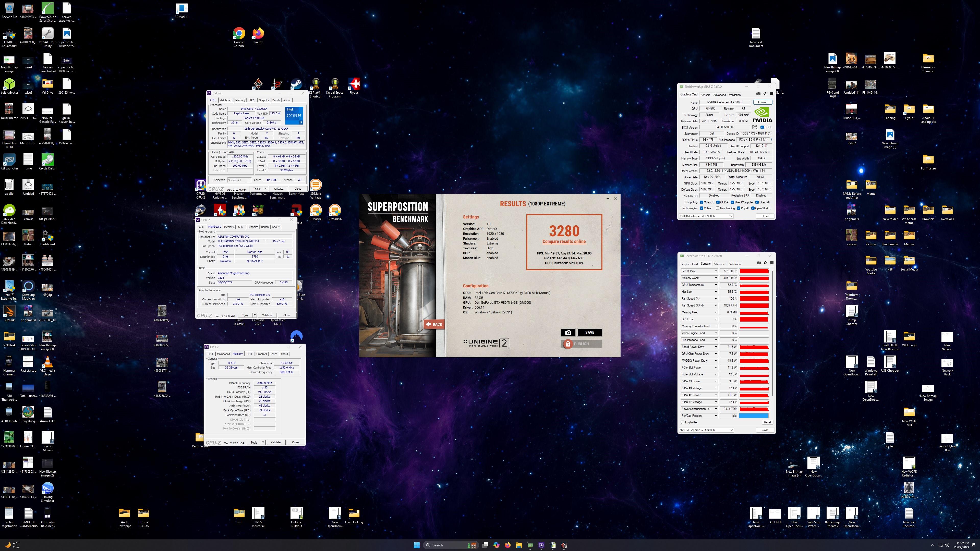Screen dimensions: 980x551
Task: Click the question mark beside Bus Interface
Action: pos(771,140)
